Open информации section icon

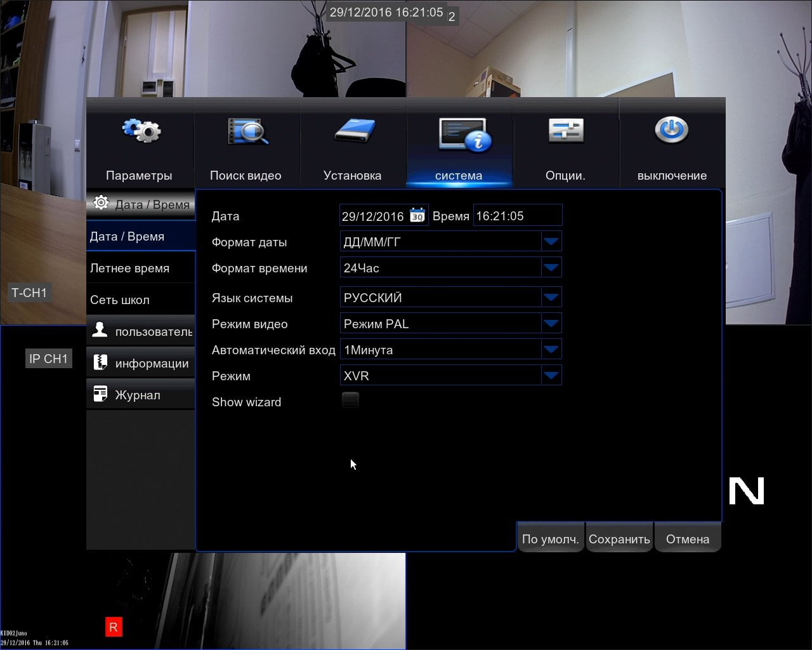tap(100, 362)
